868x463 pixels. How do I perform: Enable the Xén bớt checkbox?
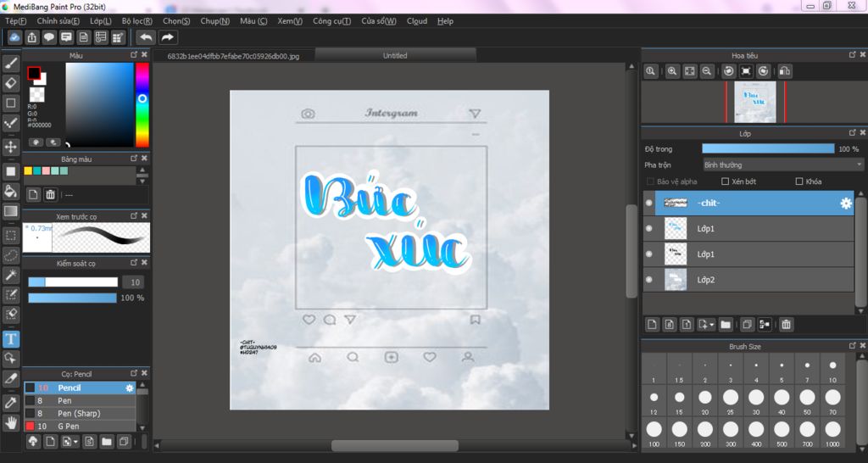(x=726, y=181)
